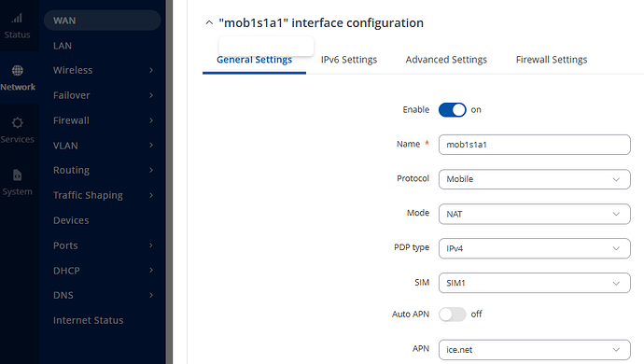Switch to the Advanced Settings tab
Viewport: 644px width, 364px height.
tap(446, 60)
